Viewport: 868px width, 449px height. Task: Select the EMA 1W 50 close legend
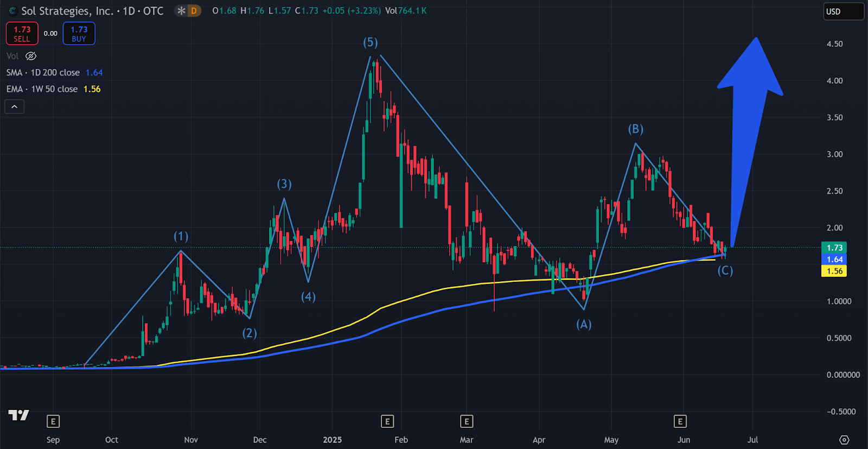[42, 89]
